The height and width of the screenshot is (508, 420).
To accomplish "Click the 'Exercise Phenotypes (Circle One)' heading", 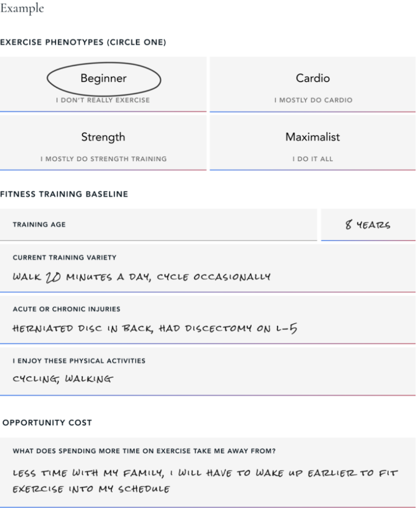I will [83, 42].
